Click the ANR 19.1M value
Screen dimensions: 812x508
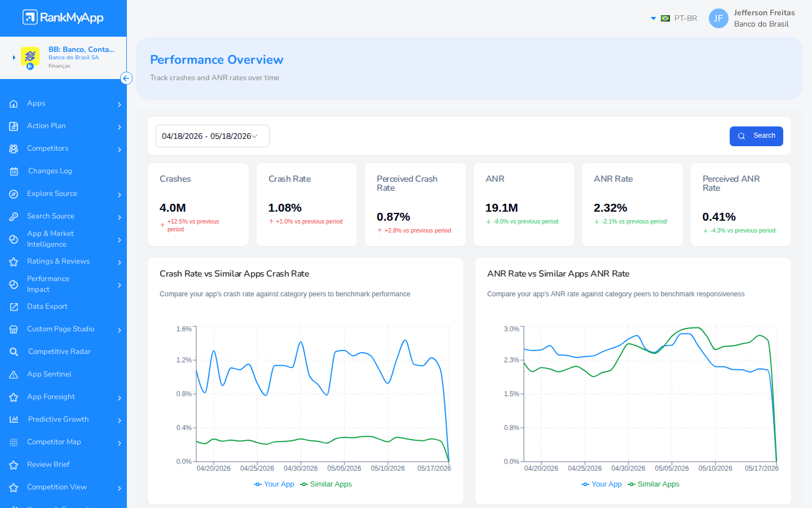coord(502,208)
